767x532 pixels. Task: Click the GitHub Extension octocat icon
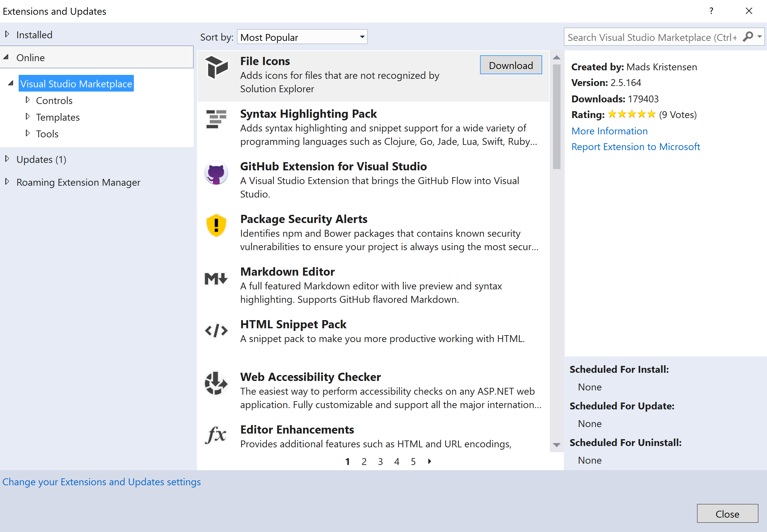pos(216,173)
